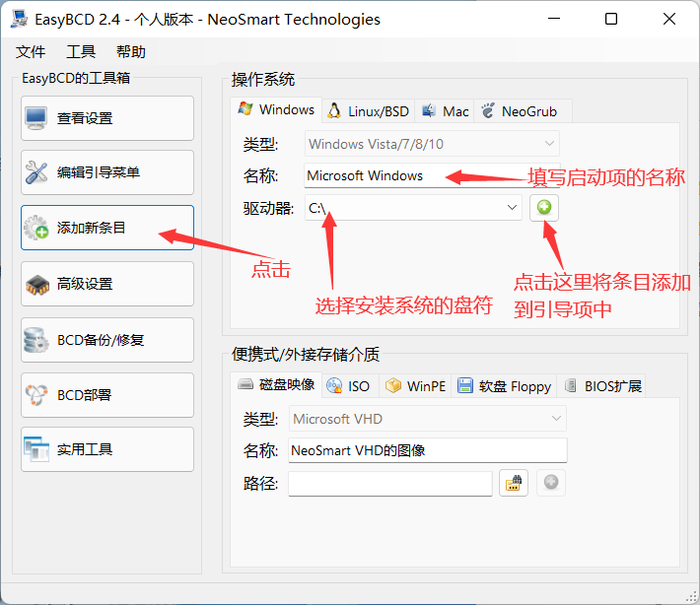Switch to the 磁盘映像 tab
The width and height of the screenshot is (700, 605).
point(276,384)
